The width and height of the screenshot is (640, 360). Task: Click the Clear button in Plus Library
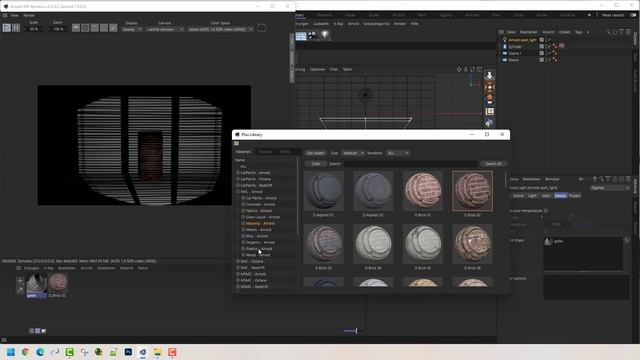(316, 164)
